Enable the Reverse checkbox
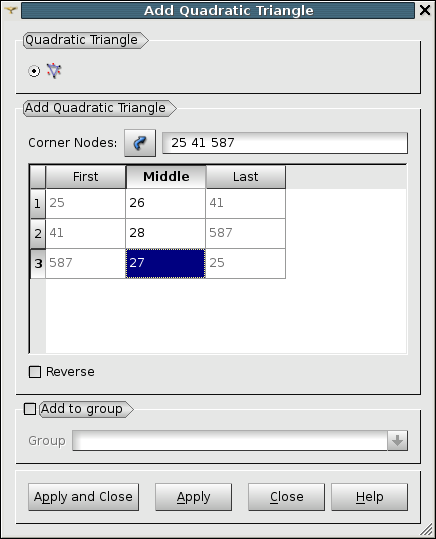The image size is (436, 539). (x=35, y=372)
